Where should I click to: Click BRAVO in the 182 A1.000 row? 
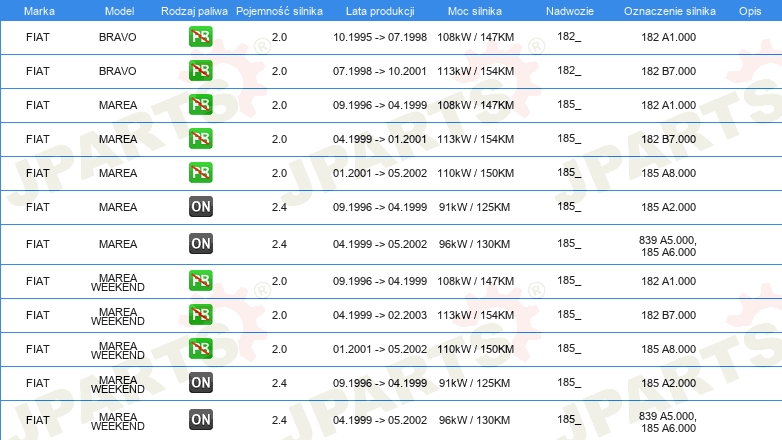118,37
